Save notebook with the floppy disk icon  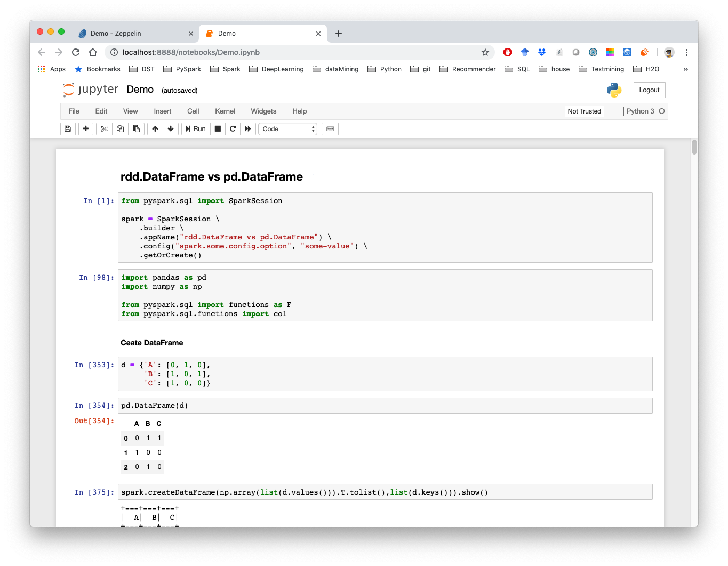click(x=68, y=129)
